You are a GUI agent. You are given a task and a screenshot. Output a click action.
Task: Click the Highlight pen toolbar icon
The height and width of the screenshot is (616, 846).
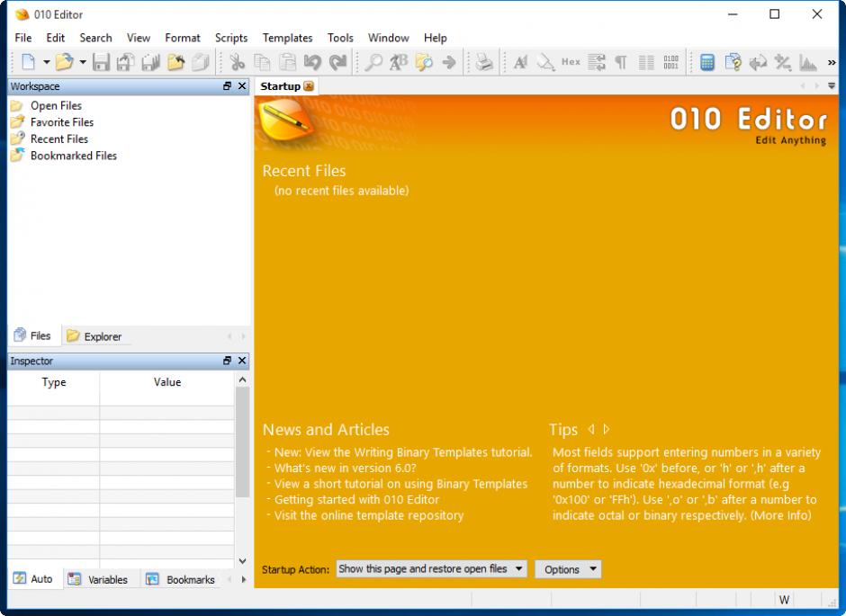coord(545,62)
